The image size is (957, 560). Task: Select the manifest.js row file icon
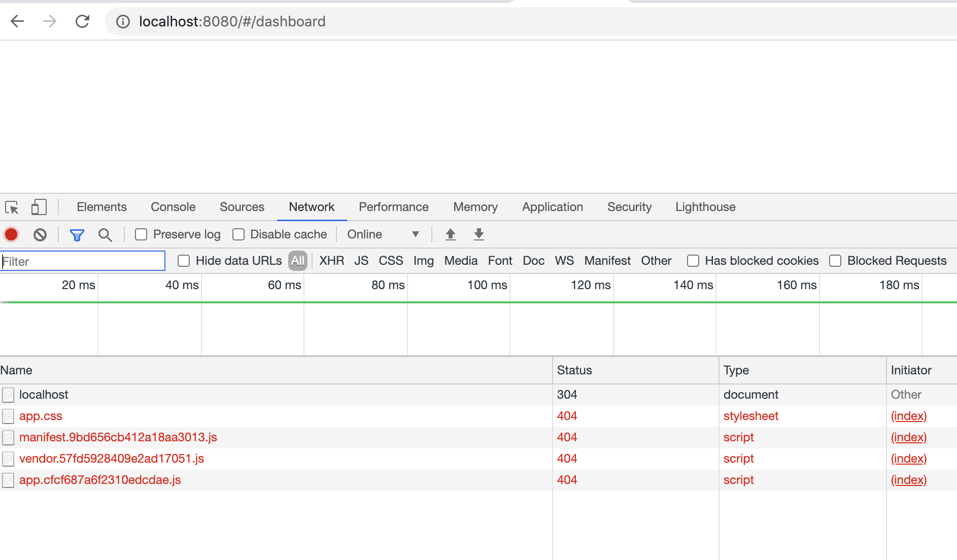point(8,437)
